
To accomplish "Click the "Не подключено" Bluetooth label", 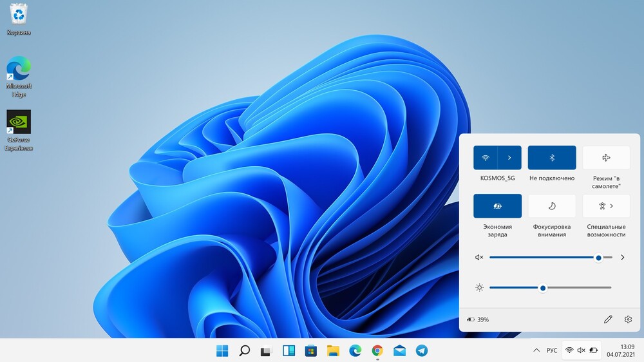I will [x=552, y=178].
